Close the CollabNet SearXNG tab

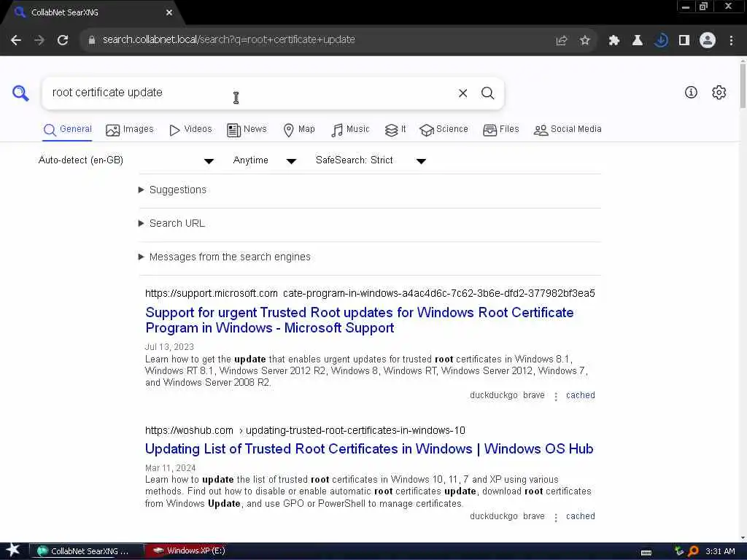pos(169,12)
